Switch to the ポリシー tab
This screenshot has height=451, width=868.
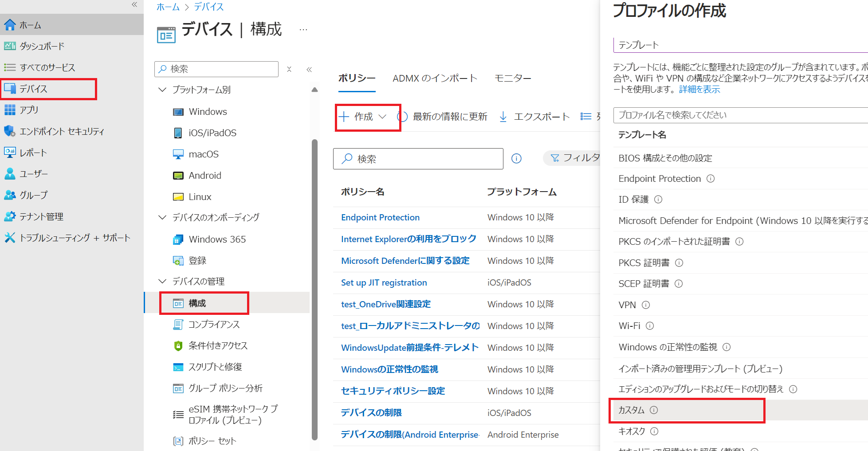click(x=357, y=78)
